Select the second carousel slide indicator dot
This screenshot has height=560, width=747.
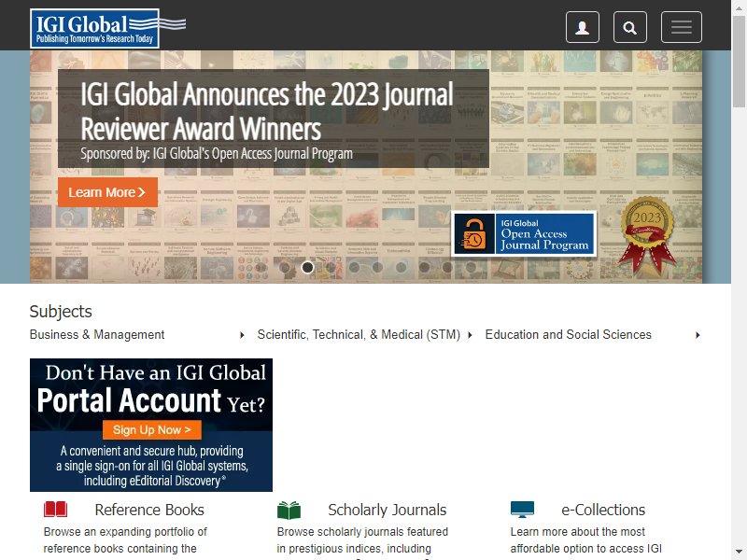(285, 268)
